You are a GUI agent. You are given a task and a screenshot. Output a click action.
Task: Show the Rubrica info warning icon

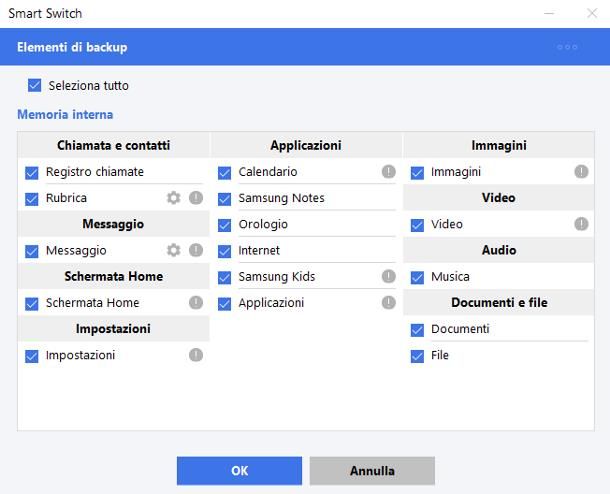pos(196,198)
